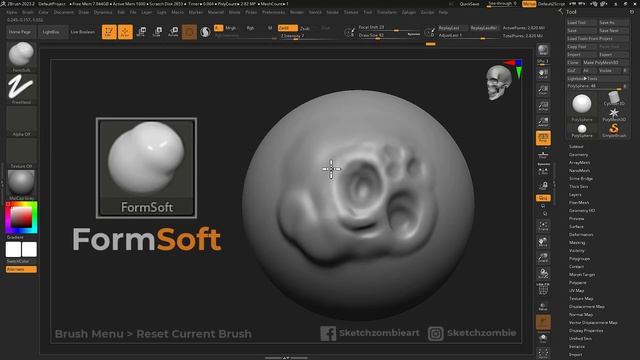The width and height of the screenshot is (640, 360).
Task: Select the Scale transform tool icon
Action: [x=157, y=32]
